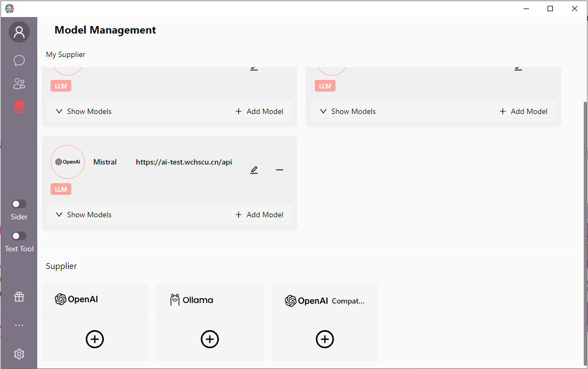Click the three-dots more options icon
Image resolution: width=588 pixels, height=369 pixels.
point(19,325)
